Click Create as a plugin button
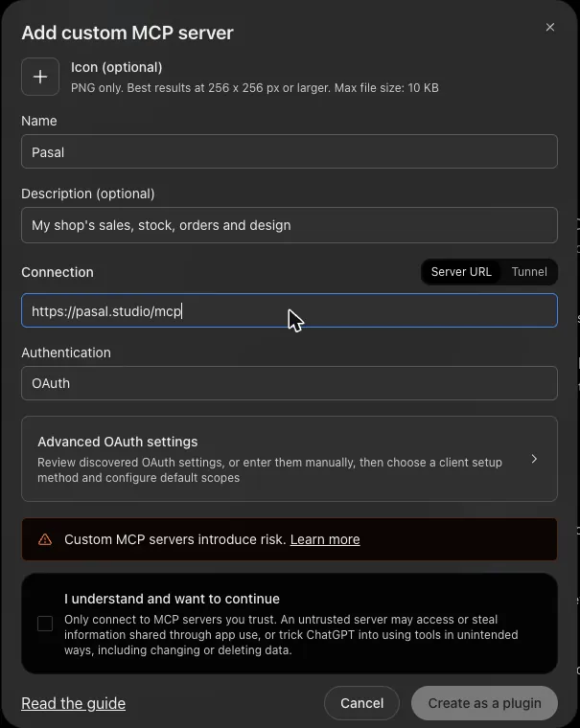 [x=484, y=703]
